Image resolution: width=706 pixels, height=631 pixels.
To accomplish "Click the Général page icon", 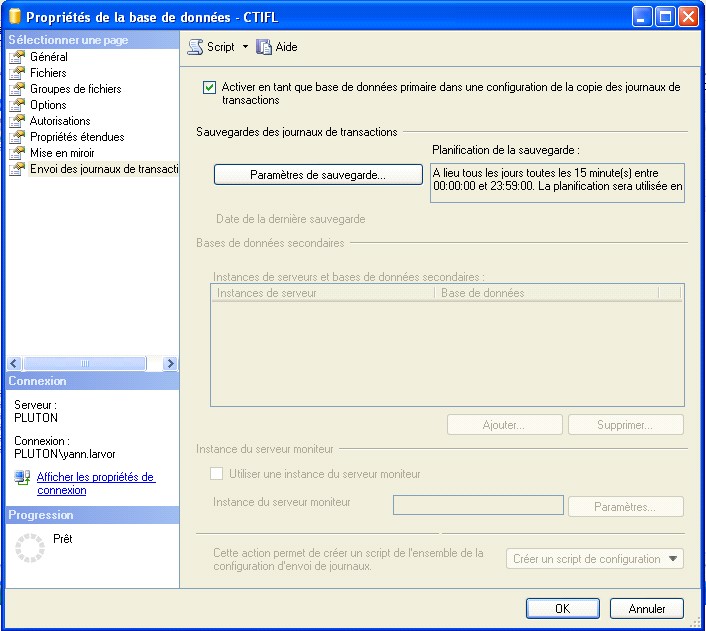I will click(x=17, y=57).
